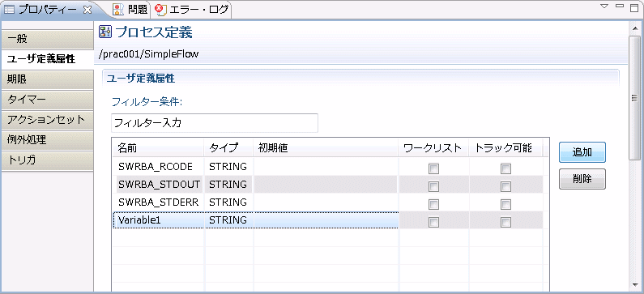644x294 pixels.
Task: Click the 追加 button
Action: pyautogui.click(x=582, y=152)
